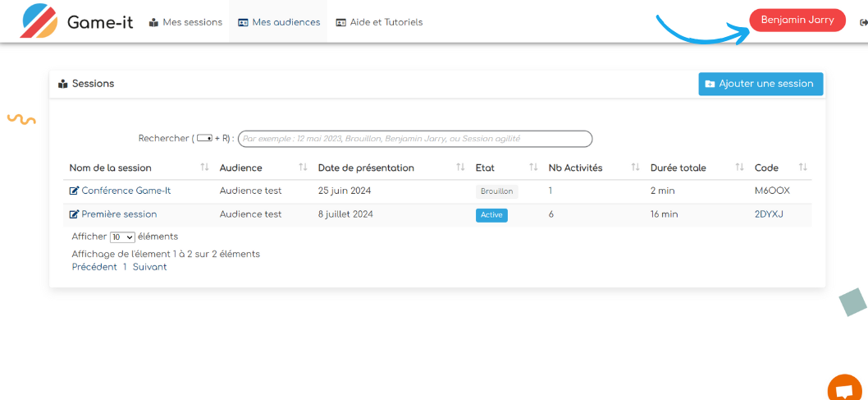Click the 2 min duration cell
Image resolution: width=868 pixels, height=400 pixels.
coord(663,191)
